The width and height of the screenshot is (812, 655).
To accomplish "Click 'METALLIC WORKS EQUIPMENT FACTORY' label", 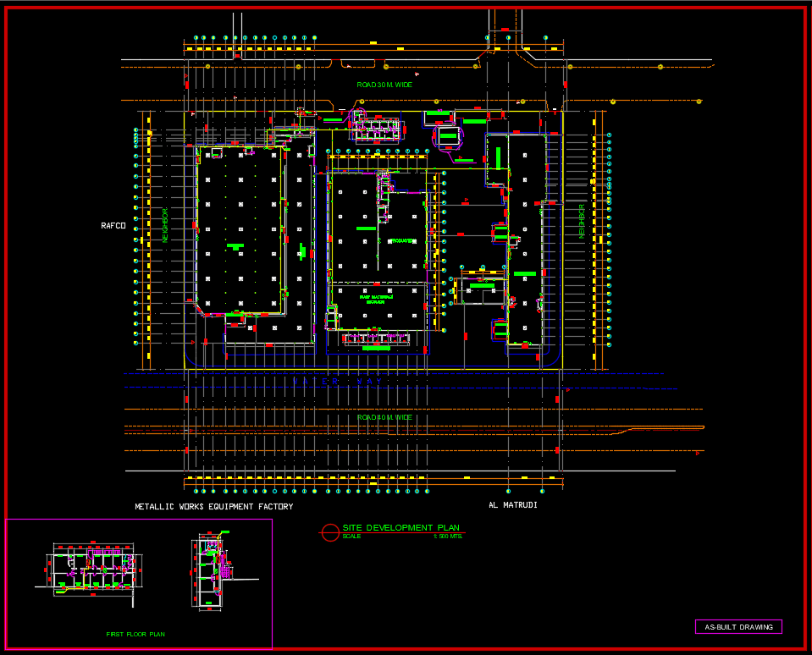I will point(214,507).
